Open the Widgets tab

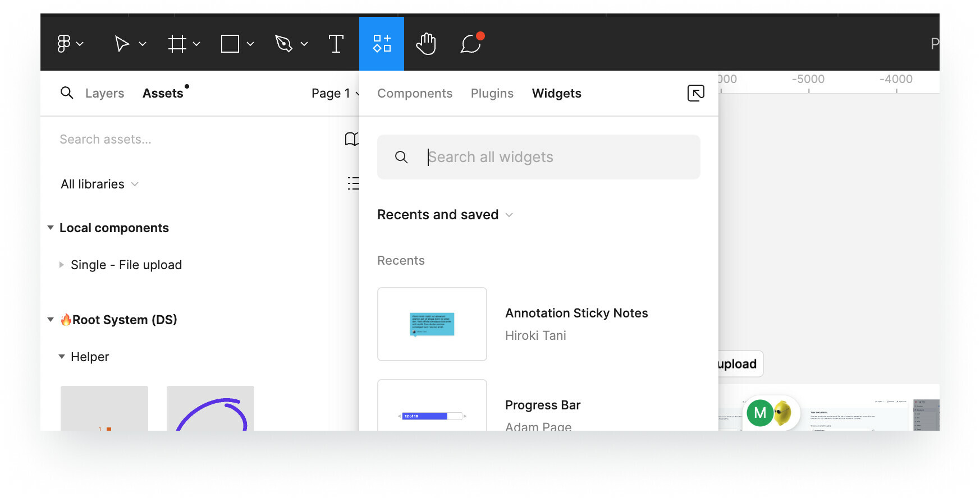557,93
